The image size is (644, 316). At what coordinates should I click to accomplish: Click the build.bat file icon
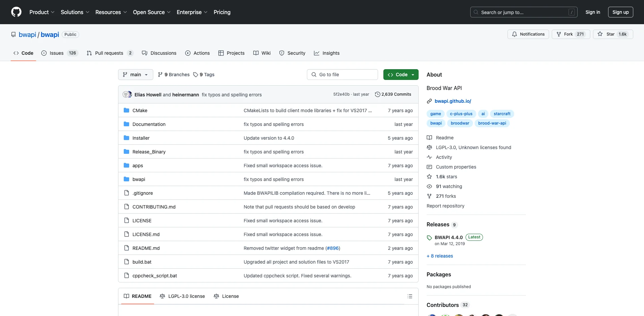click(126, 262)
